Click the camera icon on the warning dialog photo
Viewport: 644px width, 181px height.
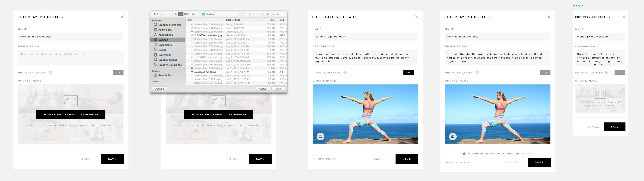453,136
